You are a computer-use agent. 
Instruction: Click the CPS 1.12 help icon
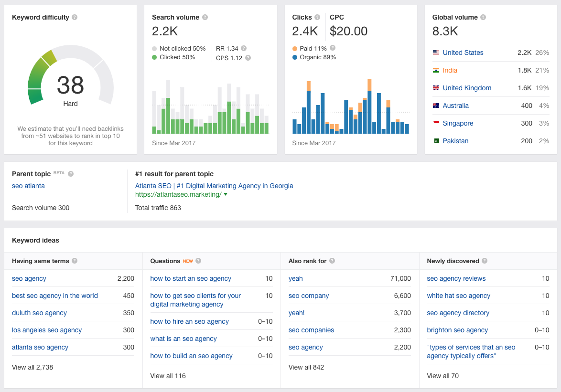click(248, 58)
